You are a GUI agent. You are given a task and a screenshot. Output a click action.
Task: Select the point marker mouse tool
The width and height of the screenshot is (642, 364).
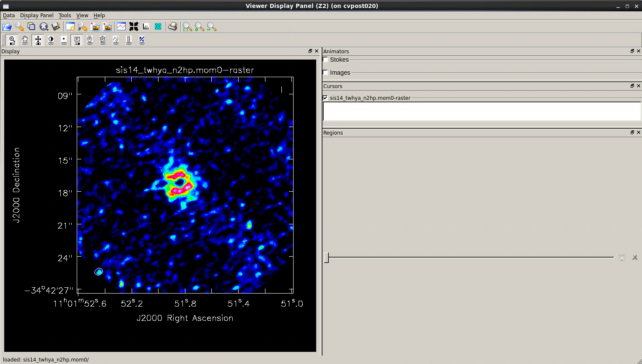coord(64,40)
